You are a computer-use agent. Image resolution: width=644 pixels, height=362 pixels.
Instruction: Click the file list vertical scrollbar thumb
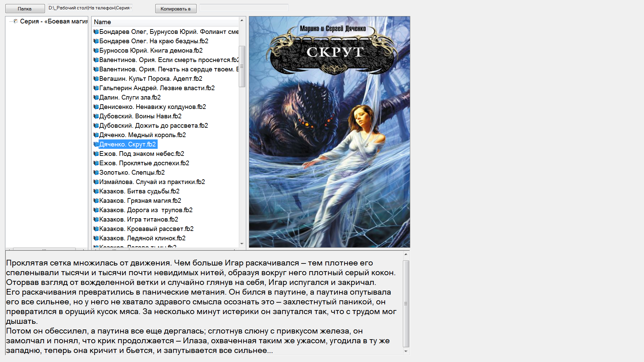click(242, 66)
